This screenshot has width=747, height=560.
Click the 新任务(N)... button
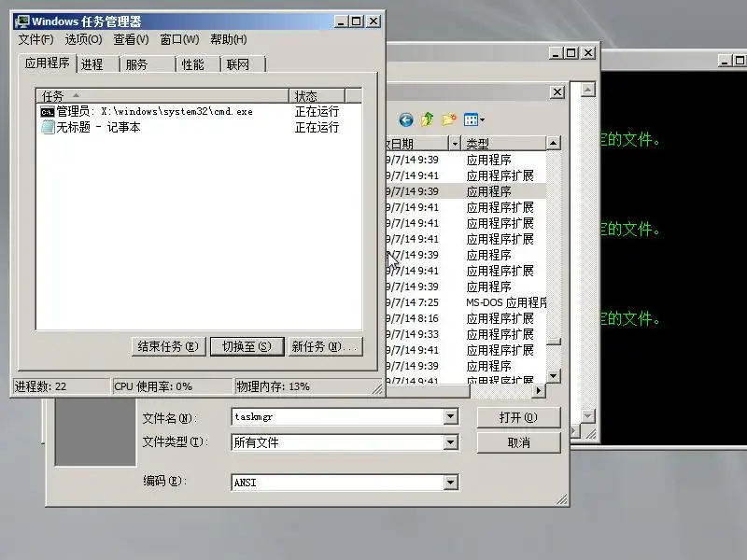click(x=325, y=346)
